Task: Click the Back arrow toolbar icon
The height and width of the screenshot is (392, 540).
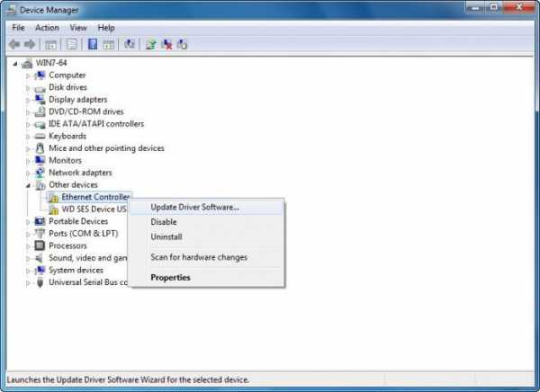Action: (14, 44)
